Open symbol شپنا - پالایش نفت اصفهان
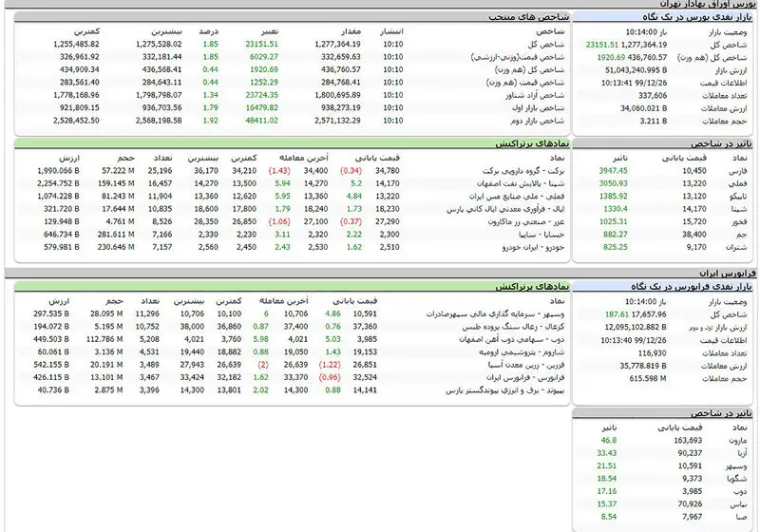The height and width of the screenshot is (532, 760). point(521,183)
